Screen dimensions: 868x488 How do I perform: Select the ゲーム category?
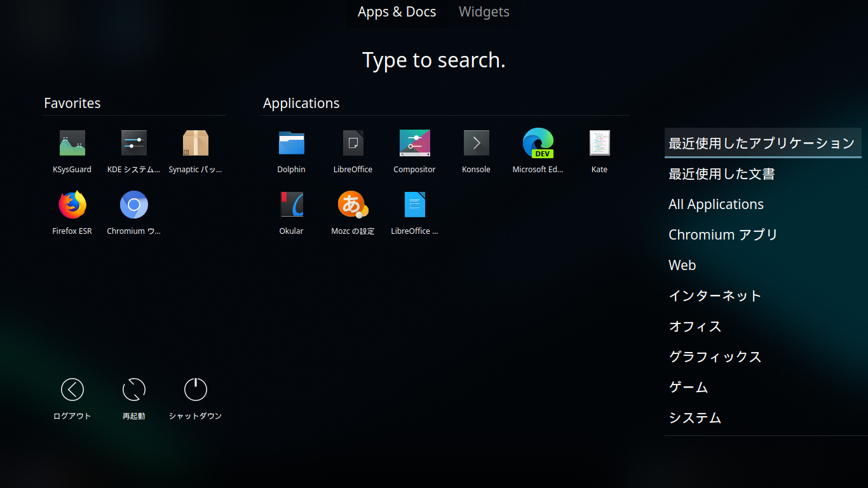tap(763, 387)
